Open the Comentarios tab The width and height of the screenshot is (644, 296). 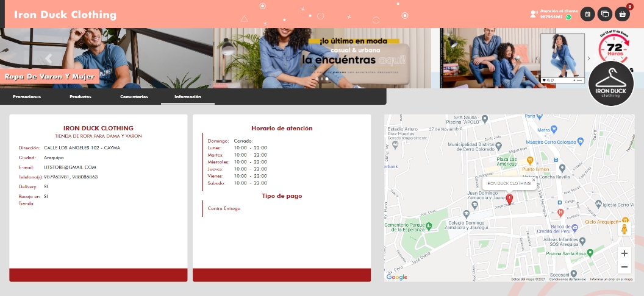134,97
